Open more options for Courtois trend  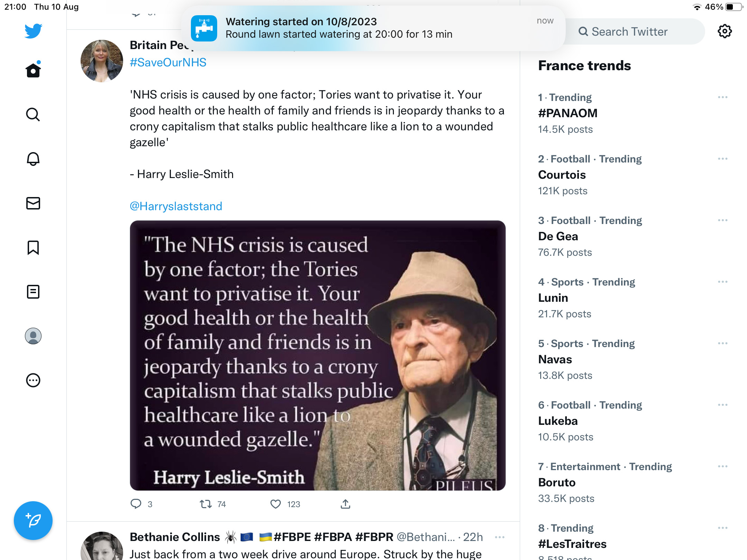tap(723, 159)
